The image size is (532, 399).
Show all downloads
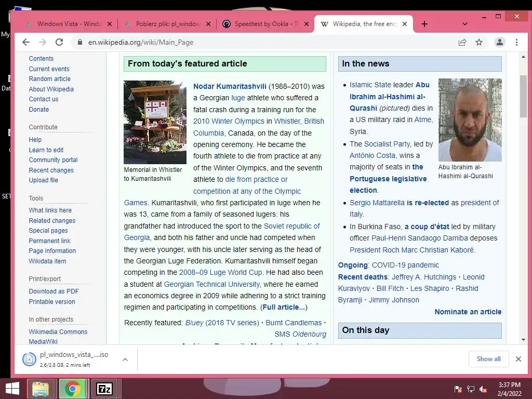click(x=488, y=359)
